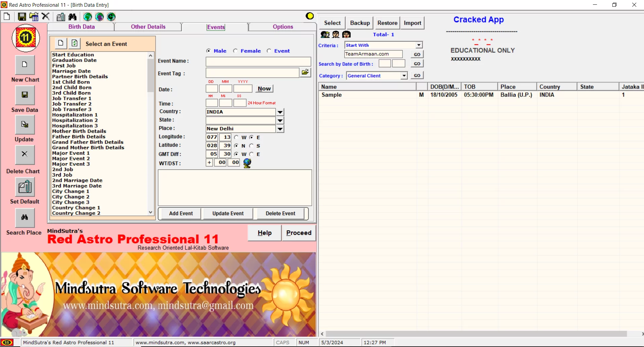
Task: Click the yellow circle indicator on toolbar
Action: click(310, 16)
